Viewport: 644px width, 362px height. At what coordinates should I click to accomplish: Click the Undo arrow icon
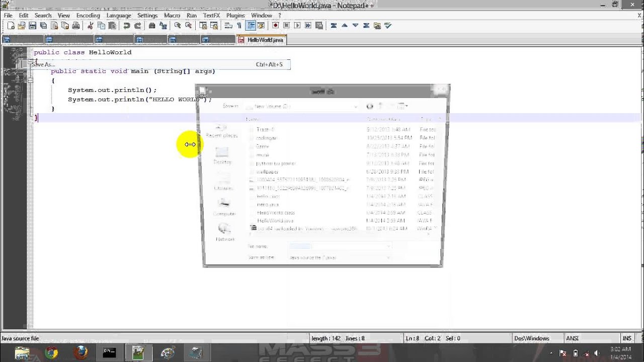tap(126, 26)
